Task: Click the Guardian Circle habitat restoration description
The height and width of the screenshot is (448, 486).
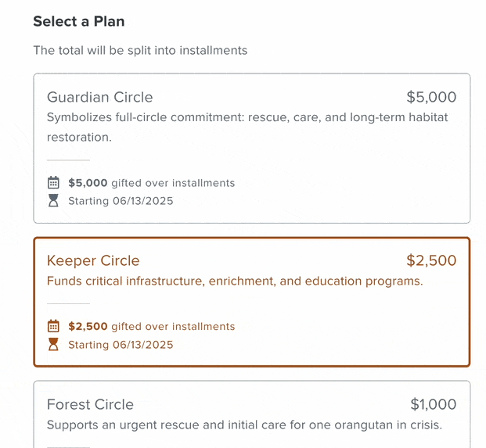Action: tap(247, 127)
